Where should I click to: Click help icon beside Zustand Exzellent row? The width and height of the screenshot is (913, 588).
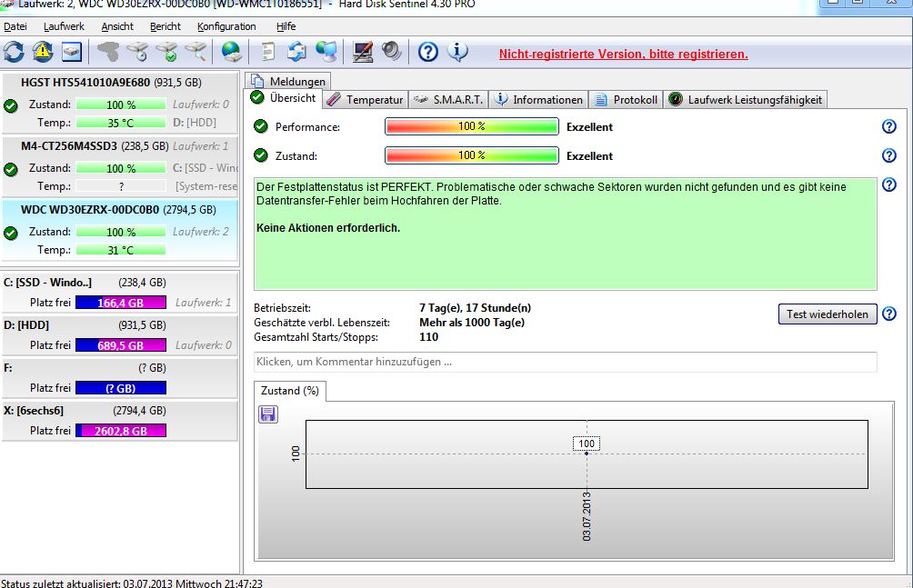889,155
